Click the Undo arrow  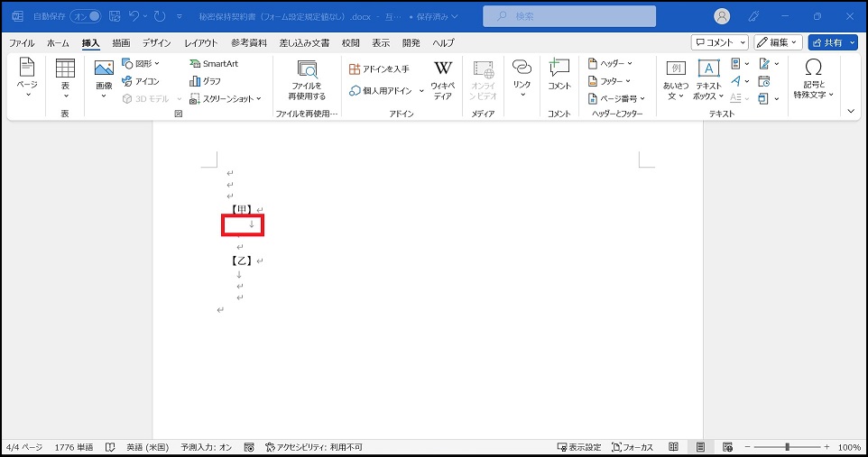[134, 16]
